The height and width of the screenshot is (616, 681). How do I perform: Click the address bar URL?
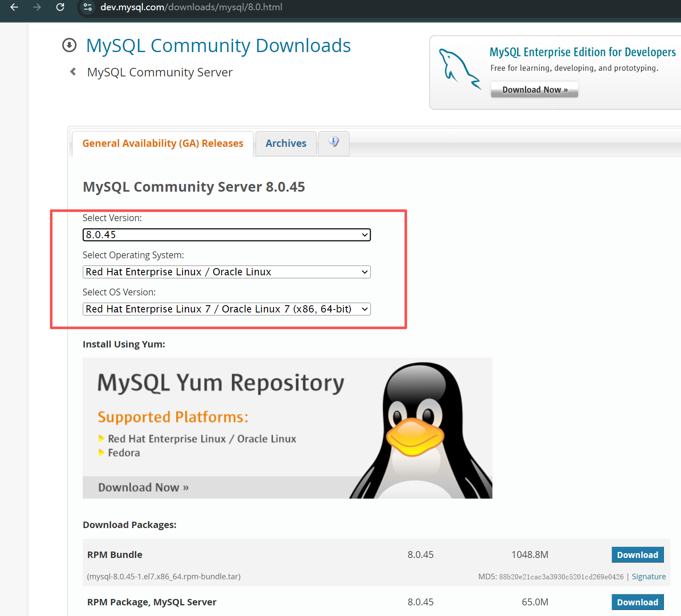pos(191,7)
